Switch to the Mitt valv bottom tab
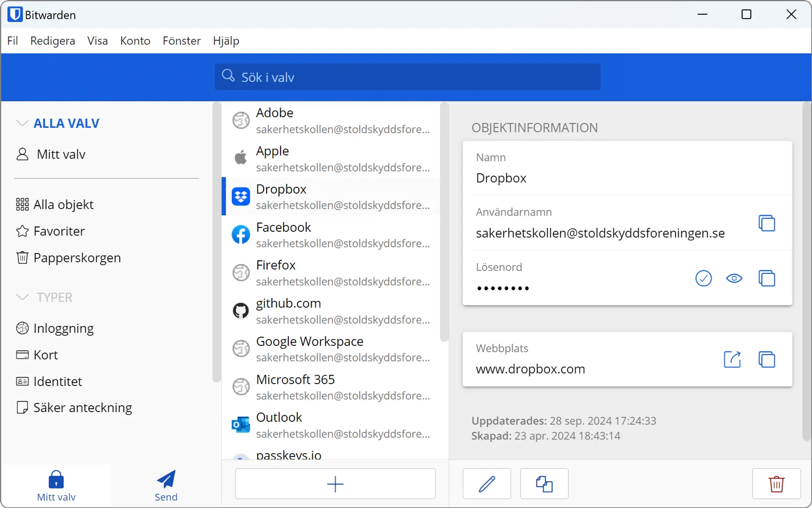Viewport: 812px width, 508px height. point(56,486)
